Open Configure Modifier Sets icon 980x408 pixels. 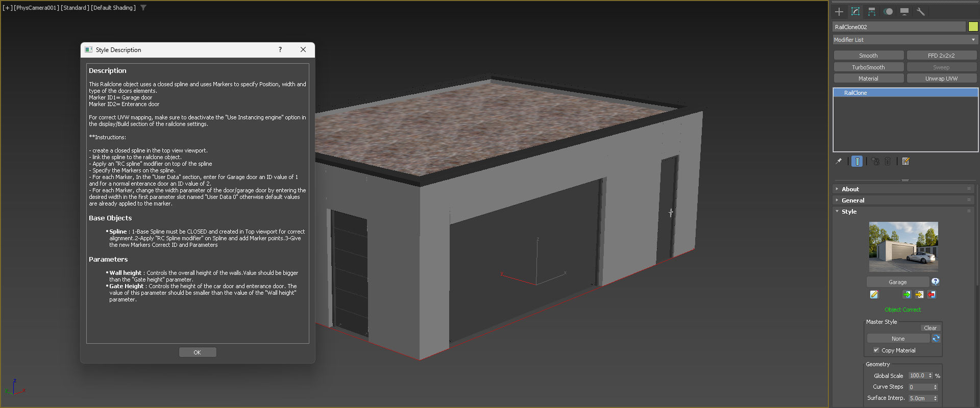tap(906, 161)
